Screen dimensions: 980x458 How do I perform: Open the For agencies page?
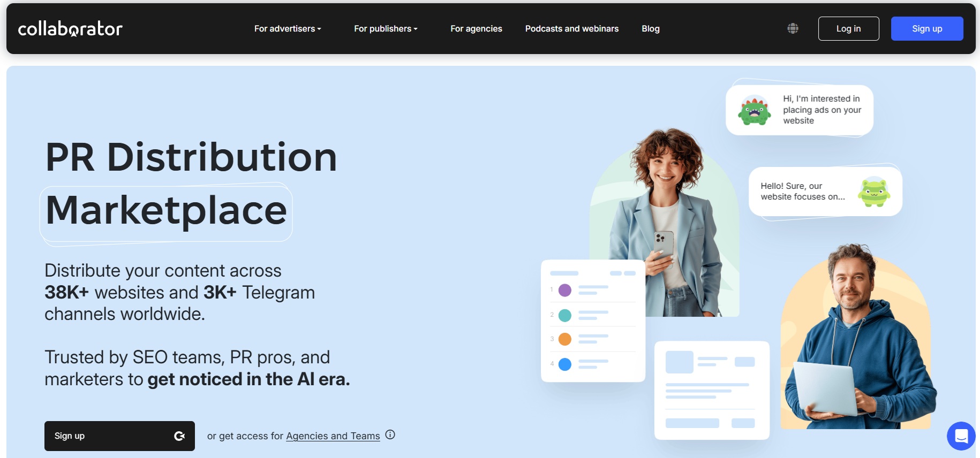[476, 29]
